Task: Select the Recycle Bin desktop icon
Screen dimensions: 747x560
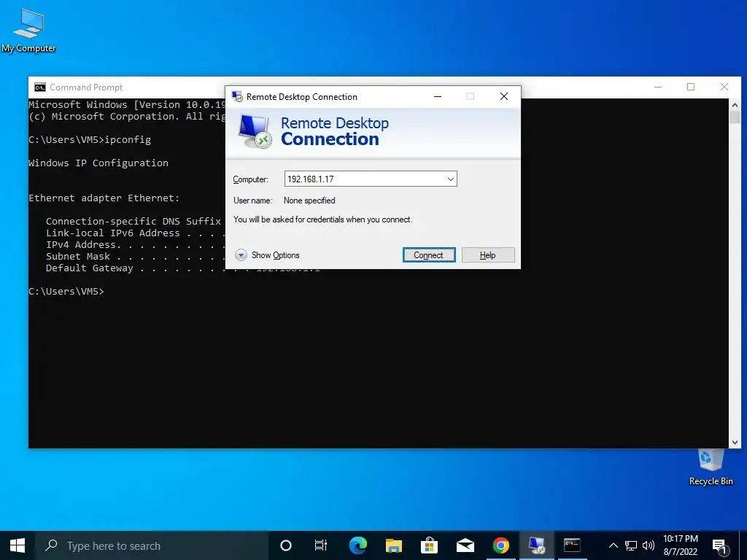Action: (711, 467)
